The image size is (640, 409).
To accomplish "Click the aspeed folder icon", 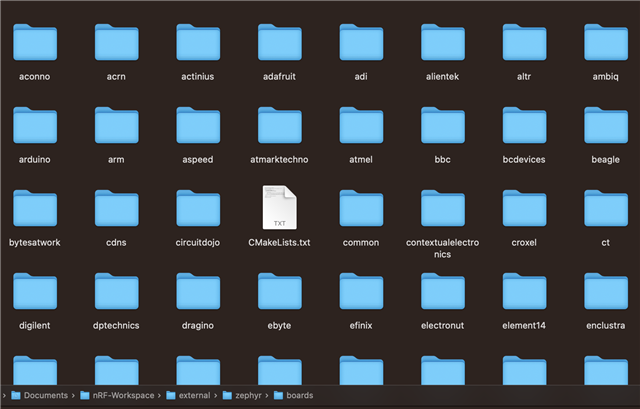I will (197, 126).
